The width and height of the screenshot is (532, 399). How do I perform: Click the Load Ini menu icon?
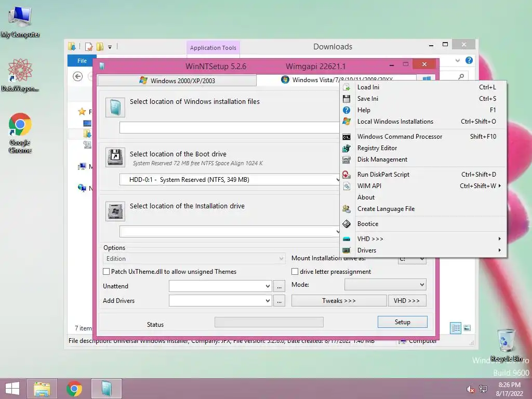[347, 87]
